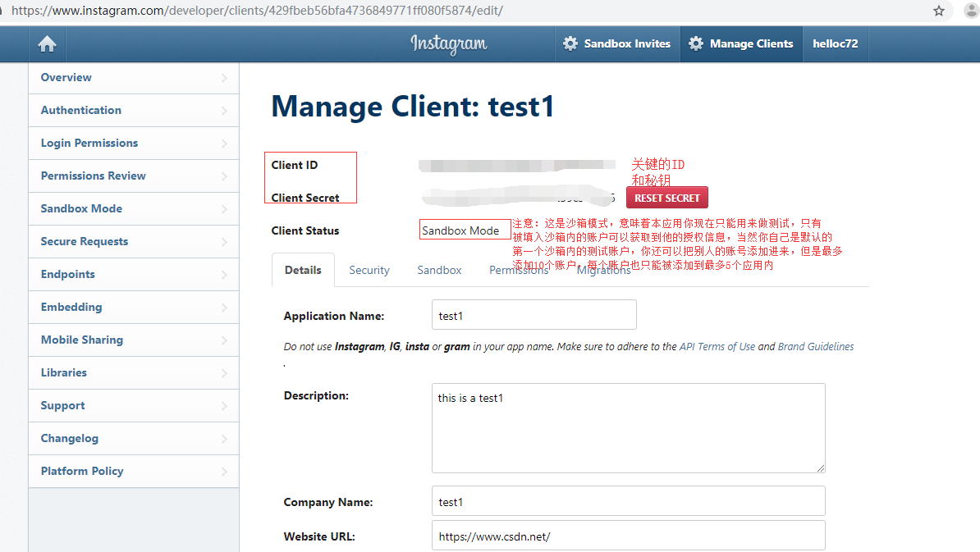Open the Brand Guidelines link
Screen dimensions: 980x552
816,347
